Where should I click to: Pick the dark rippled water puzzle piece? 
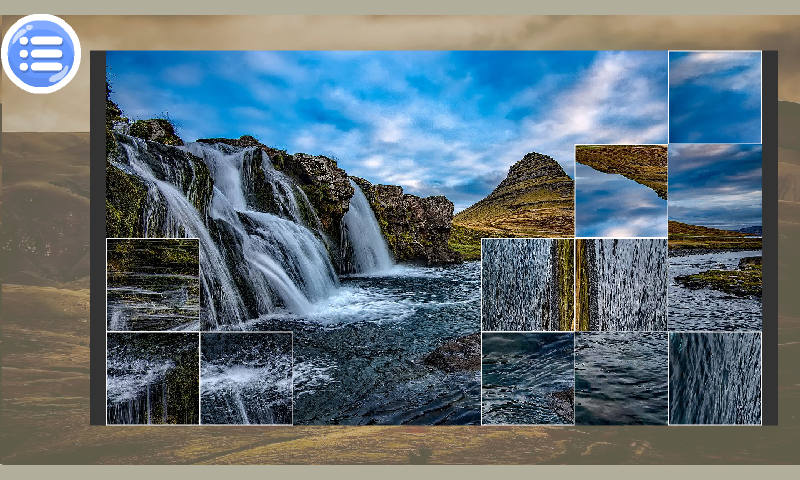621,378
